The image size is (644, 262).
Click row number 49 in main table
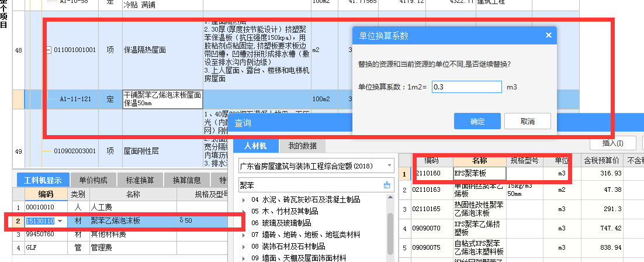coord(19,151)
